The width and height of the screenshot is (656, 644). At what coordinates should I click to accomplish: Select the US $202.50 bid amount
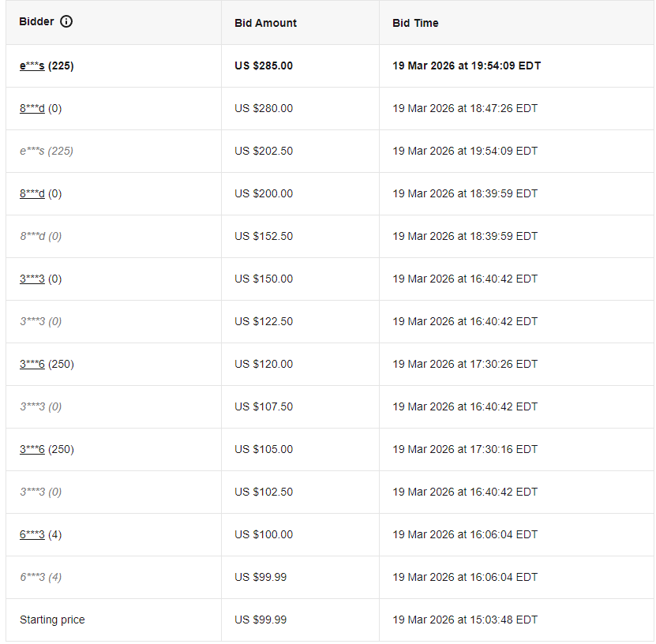(264, 151)
